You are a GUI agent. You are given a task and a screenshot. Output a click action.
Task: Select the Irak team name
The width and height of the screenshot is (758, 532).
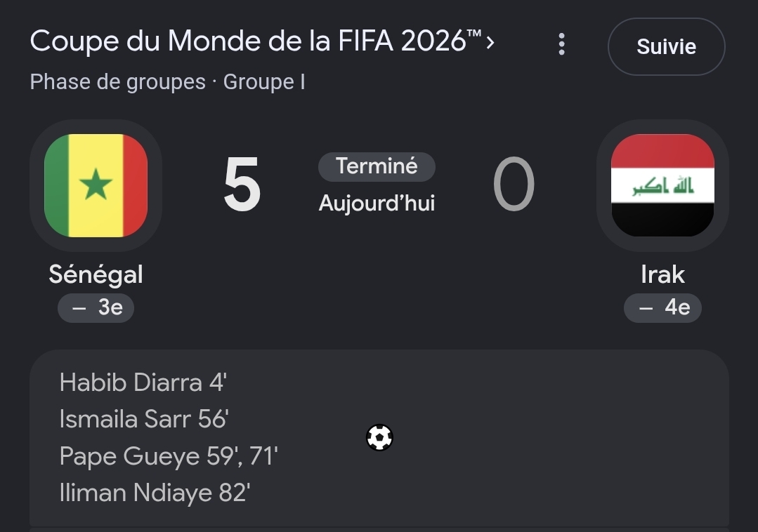point(662,274)
